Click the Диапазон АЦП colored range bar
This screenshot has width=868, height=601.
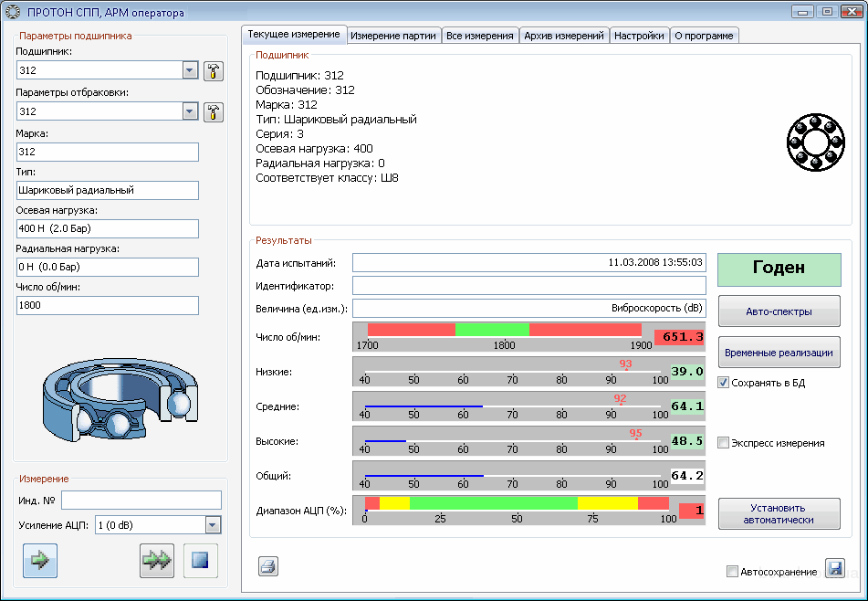pyautogui.click(x=517, y=502)
